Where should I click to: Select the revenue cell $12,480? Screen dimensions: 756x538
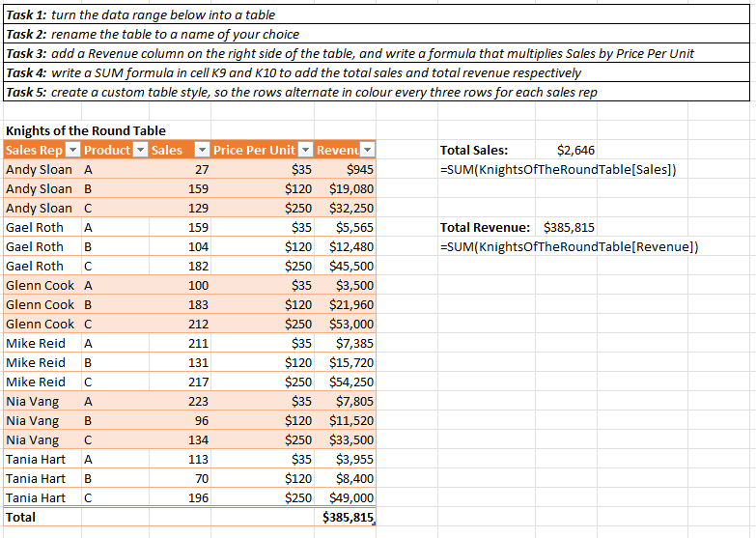tap(345, 246)
